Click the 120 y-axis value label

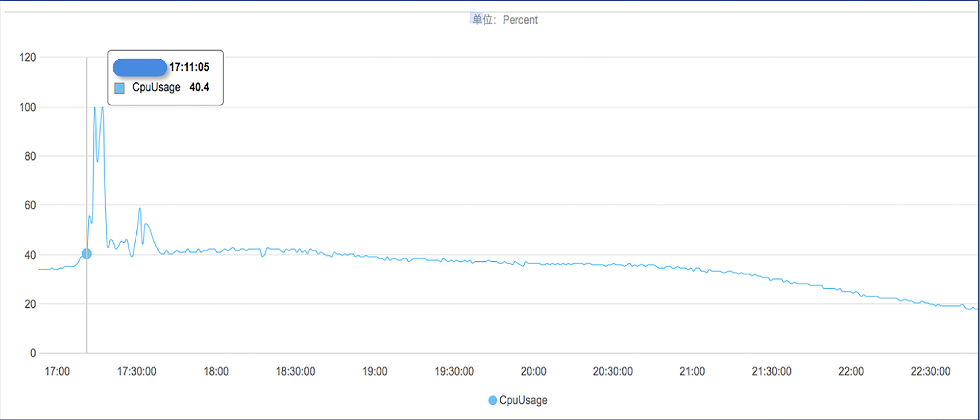[28, 57]
